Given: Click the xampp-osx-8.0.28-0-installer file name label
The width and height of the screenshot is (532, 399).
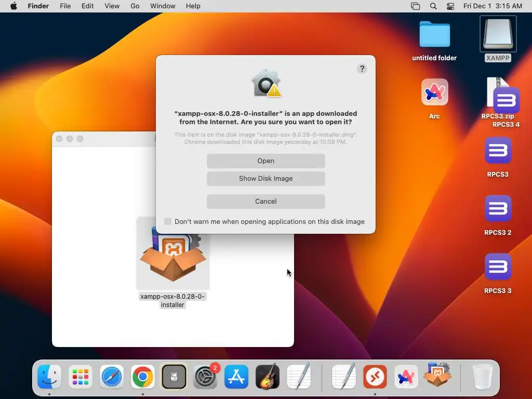Looking at the screenshot, I should tap(172, 301).
